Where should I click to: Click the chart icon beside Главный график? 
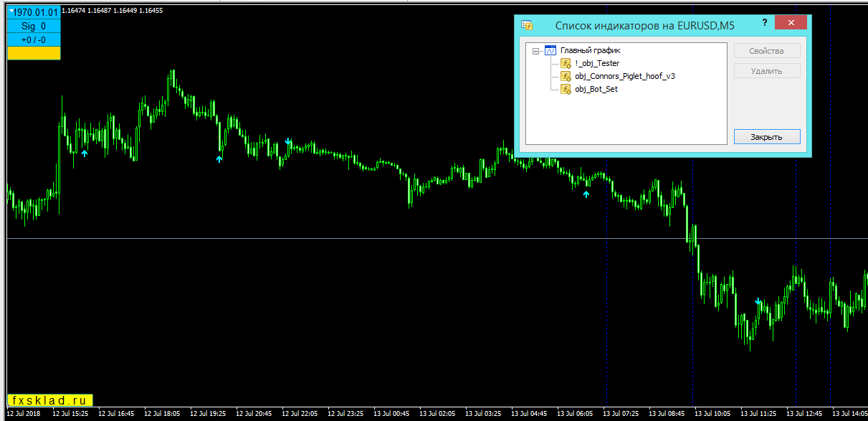(550, 51)
